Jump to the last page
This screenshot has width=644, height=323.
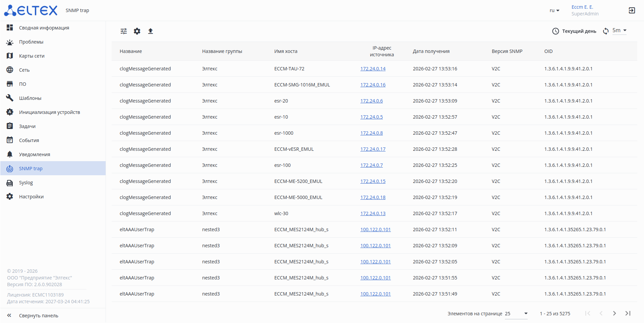click(x=628, y=313)
